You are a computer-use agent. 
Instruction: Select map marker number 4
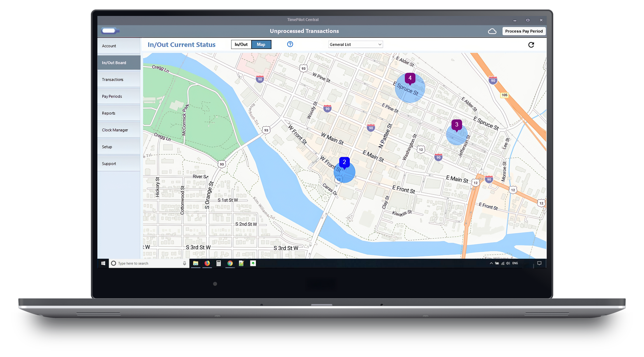(410, 78)
